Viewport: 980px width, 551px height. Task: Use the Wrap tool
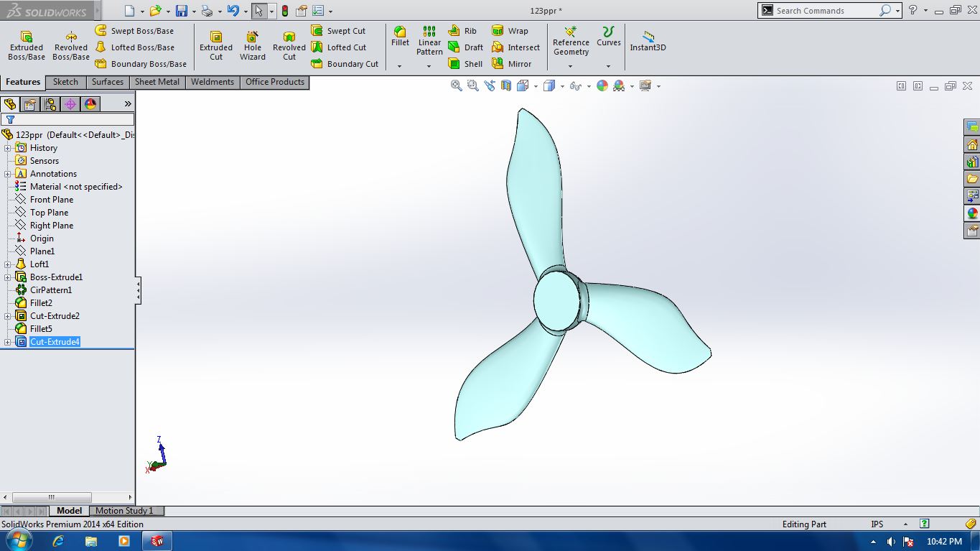click(510, 31)
